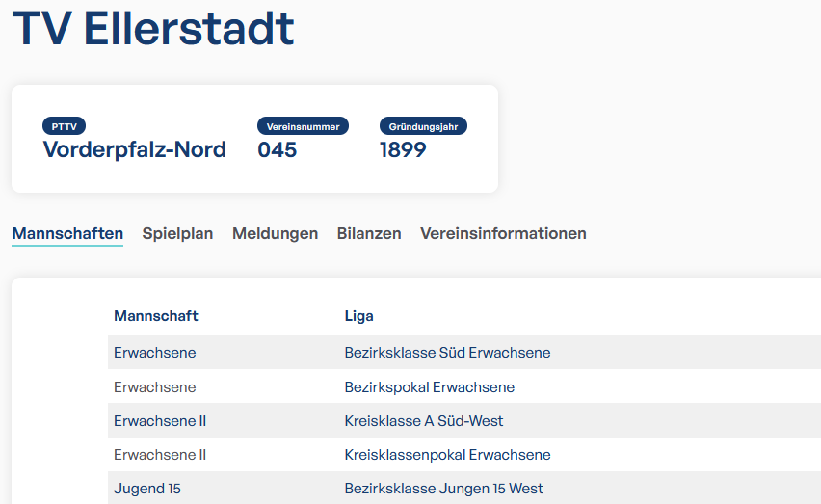Select the club number 045
Image resolution: width=821 pixels, height=504 pixels.
[x=278, y=149]
